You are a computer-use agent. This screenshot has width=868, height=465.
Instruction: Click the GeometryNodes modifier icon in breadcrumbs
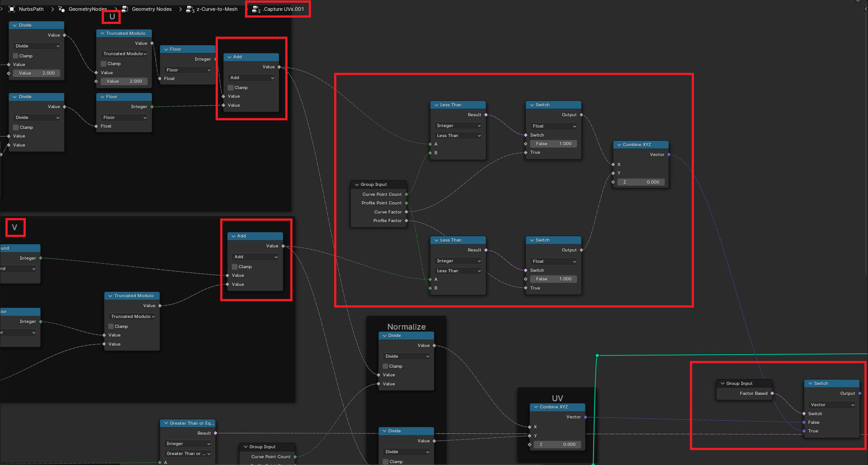[62, 9]
